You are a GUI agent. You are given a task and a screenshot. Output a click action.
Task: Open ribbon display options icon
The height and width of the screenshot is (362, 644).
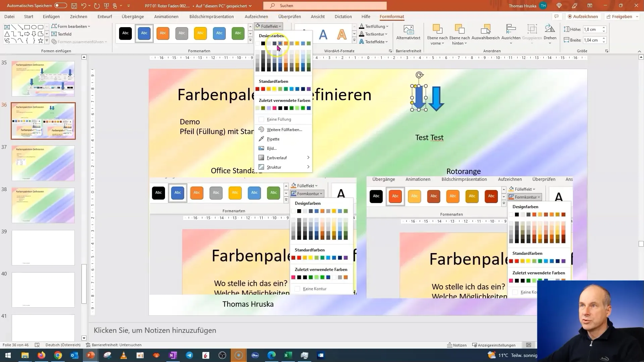(x=590, y=6)
